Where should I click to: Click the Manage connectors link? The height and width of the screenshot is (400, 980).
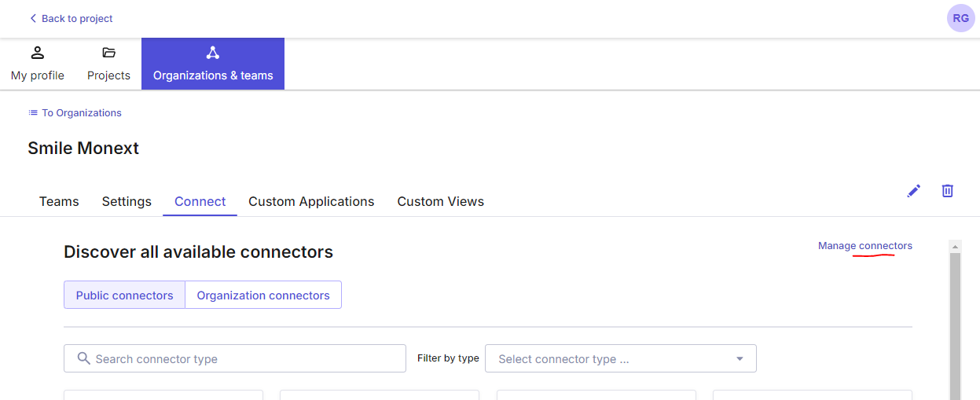tap(864, 246)
